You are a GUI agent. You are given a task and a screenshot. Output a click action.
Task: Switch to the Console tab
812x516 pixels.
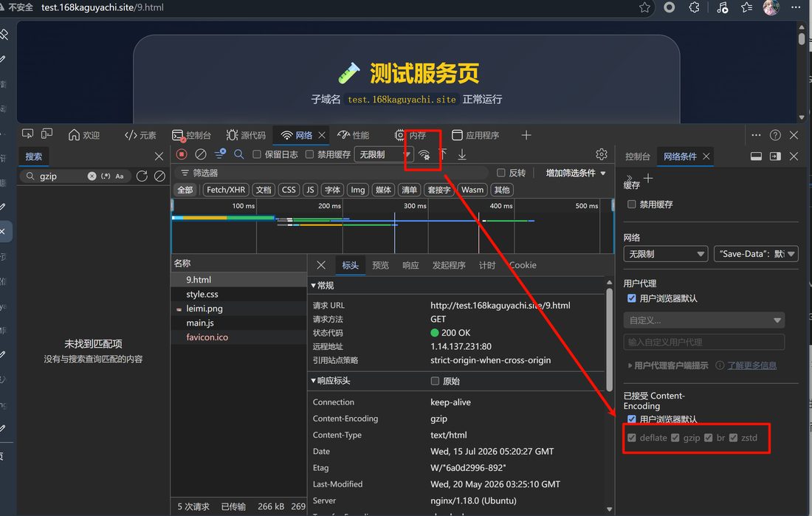192,135
